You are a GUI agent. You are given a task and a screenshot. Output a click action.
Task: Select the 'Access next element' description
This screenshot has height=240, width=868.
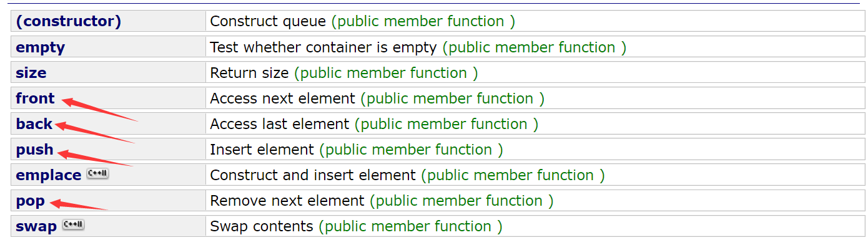(x=282, y=98)
